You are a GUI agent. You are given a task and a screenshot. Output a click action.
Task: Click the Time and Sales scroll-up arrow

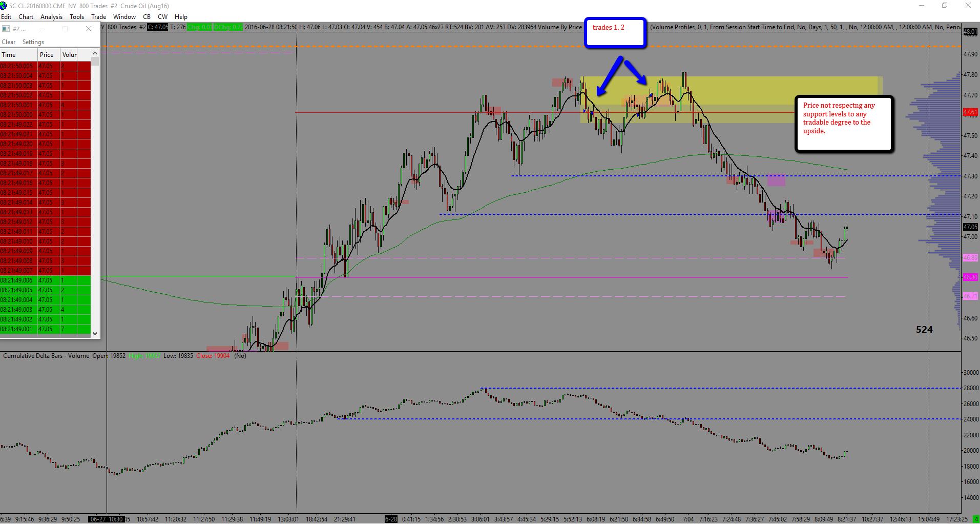(95, 53)
